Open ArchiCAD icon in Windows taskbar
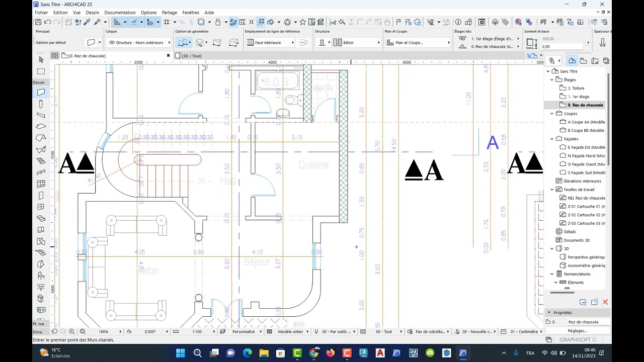Screen dimensions: 644x362 coord(463,353)
